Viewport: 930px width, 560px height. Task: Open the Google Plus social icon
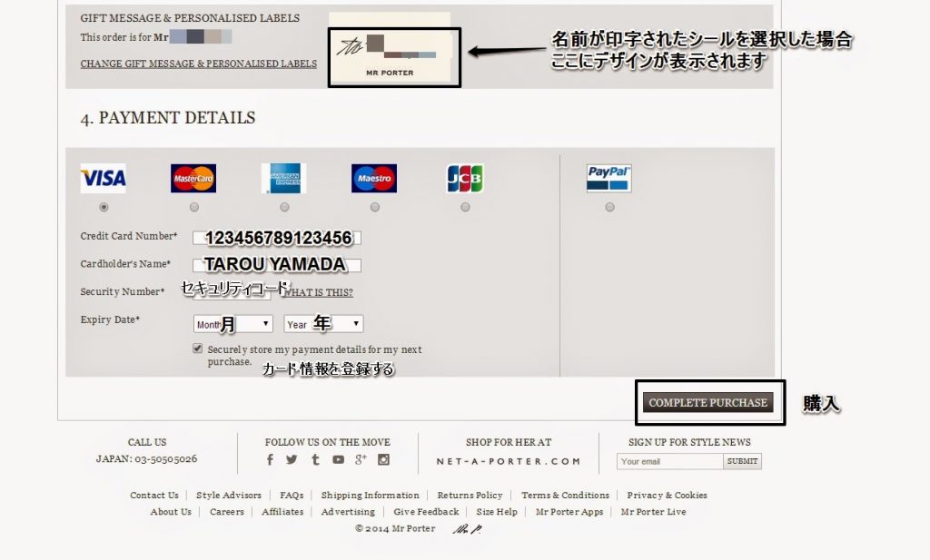tap(361, 459)
